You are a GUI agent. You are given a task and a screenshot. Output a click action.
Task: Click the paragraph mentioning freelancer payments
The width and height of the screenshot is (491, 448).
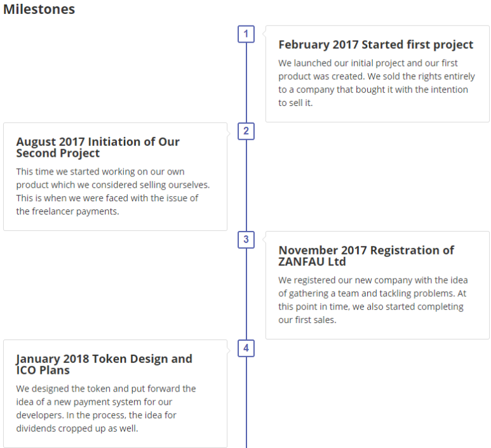pos(113,192)
